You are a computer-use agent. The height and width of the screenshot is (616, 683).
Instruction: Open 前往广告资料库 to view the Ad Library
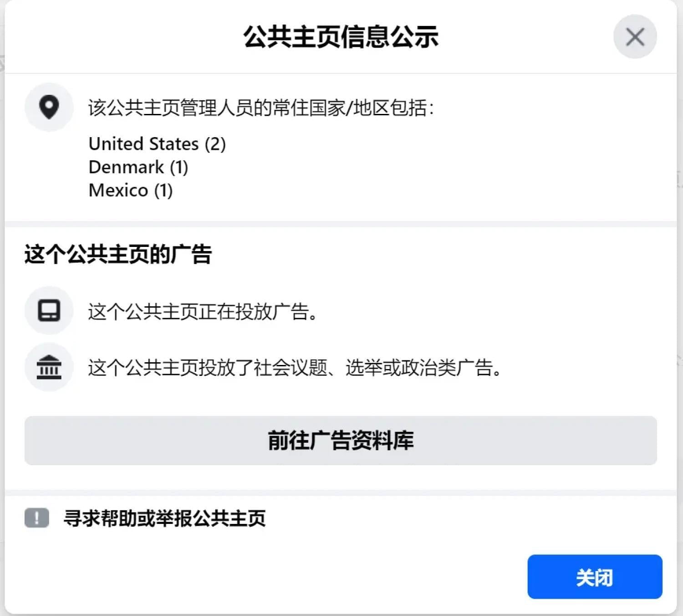[341, 441]
